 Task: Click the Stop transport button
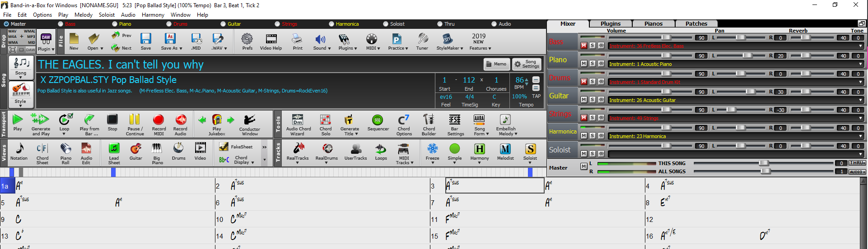point(112,122)
